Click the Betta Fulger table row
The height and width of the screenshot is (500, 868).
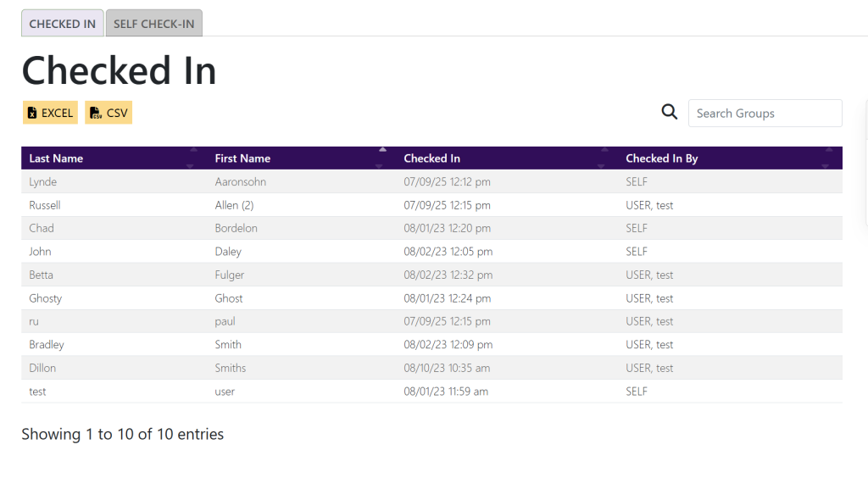[x=431, y=275]
